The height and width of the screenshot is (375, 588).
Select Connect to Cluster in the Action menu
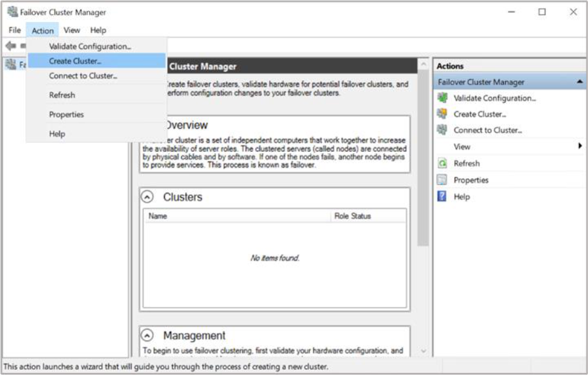click(83, 76)
